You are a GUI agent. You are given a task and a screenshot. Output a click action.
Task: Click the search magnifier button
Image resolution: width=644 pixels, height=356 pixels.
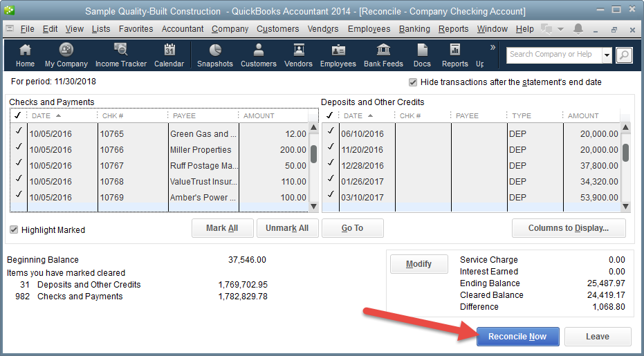pyautogui.click(x=624, y=55)
